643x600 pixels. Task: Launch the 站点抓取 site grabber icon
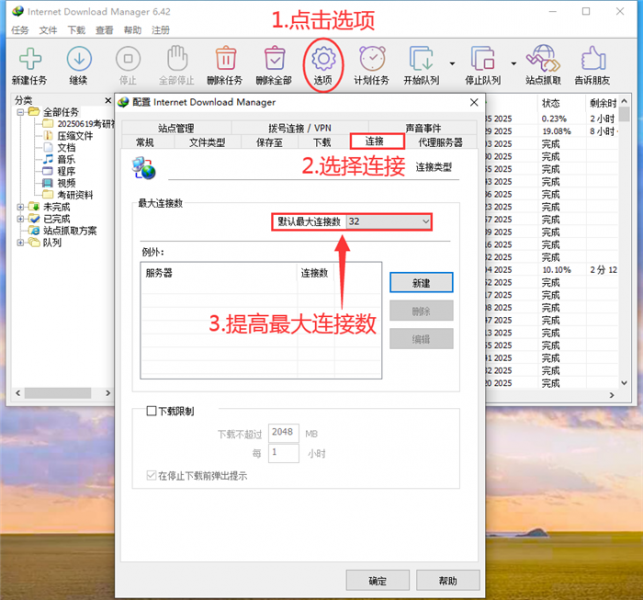(x=543, y=58)
